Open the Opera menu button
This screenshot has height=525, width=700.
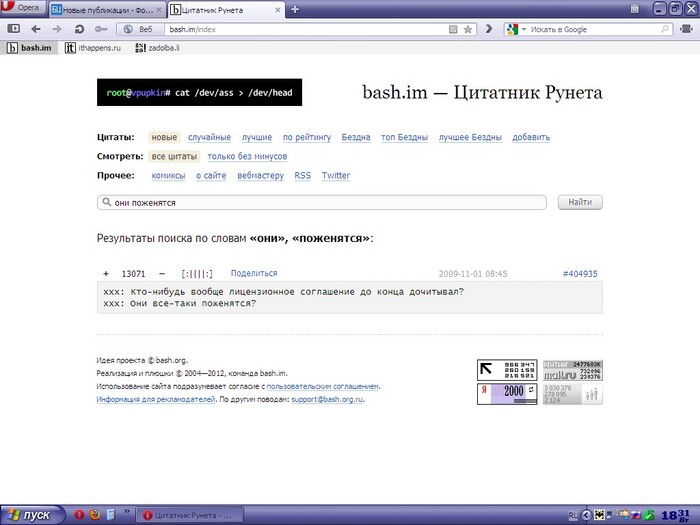(22, 8)
